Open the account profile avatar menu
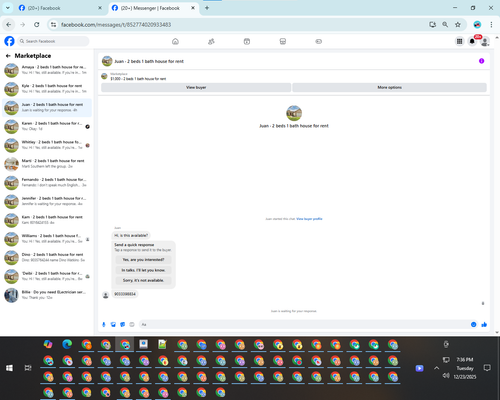Screen dimensions: 500x400 [485, 41]
